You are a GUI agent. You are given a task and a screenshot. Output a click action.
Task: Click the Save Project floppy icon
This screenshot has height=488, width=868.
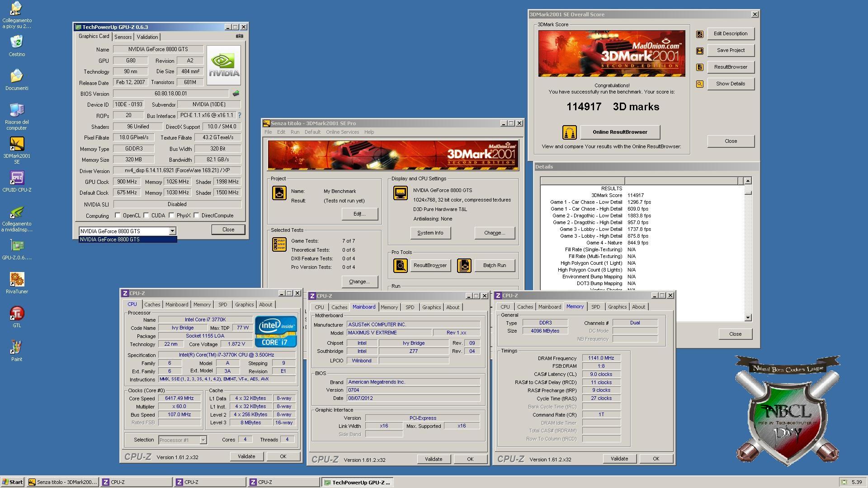[700, 51]
